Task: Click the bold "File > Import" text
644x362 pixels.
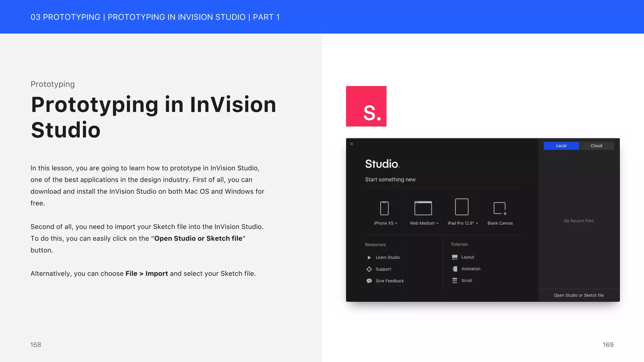Action: tap(147, 274)
